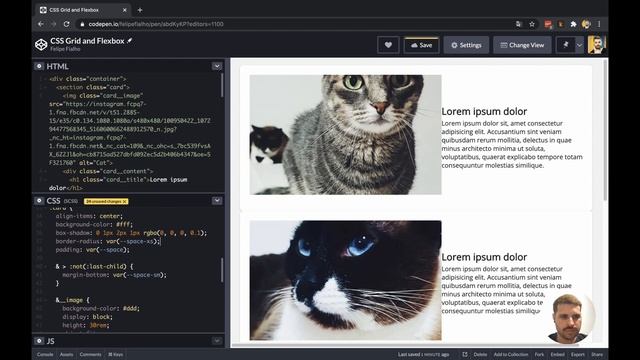Open CSS editor settings gear
Viewport: 640px width, 360px height.
click(39, 200)
